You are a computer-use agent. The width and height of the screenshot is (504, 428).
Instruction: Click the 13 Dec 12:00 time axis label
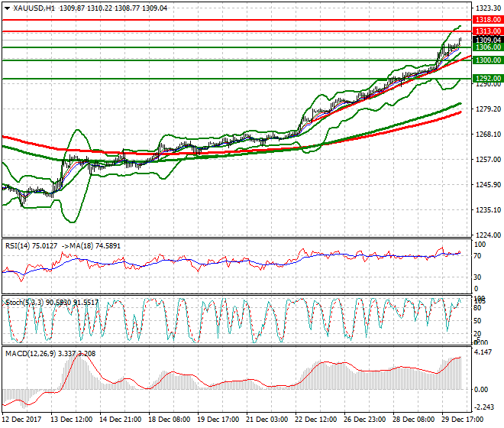(71, 420)
